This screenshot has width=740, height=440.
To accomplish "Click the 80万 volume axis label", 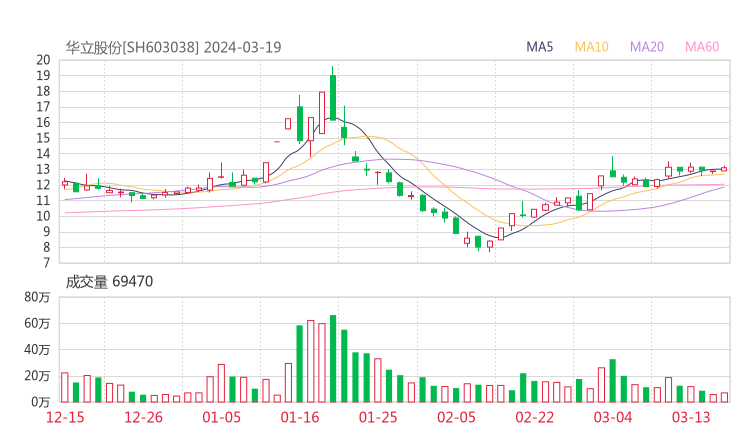I will point(37,297).
